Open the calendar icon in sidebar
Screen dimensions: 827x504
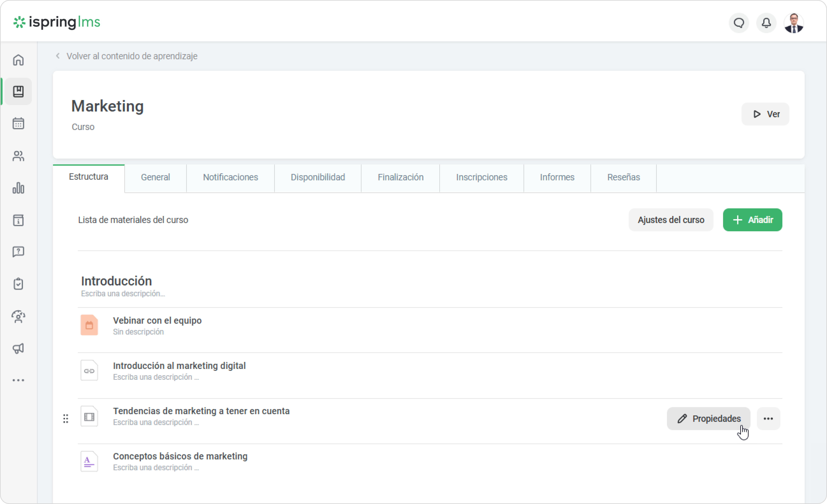tap(18, 124)
